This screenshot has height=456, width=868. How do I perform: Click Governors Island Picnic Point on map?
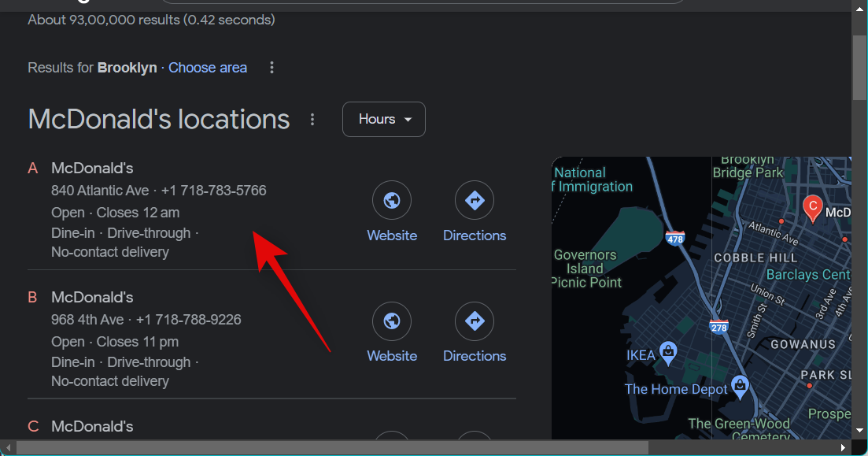[587, 269]
